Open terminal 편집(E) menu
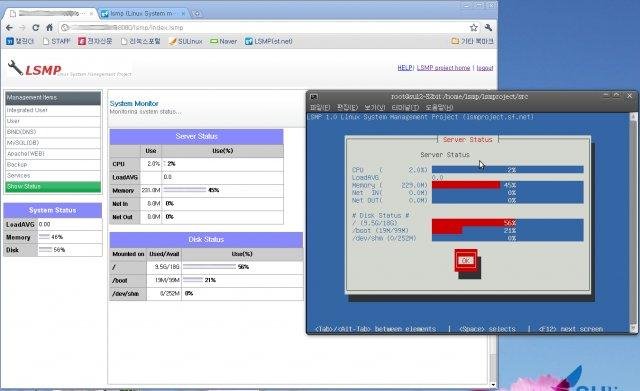 pyautogui.click(x=347, y=107)
